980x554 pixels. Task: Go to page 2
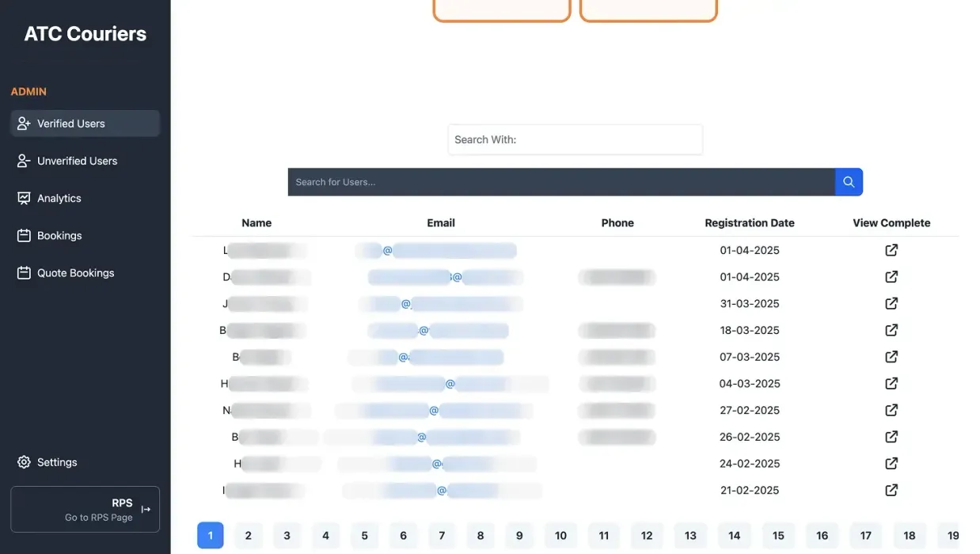[249, 536]
